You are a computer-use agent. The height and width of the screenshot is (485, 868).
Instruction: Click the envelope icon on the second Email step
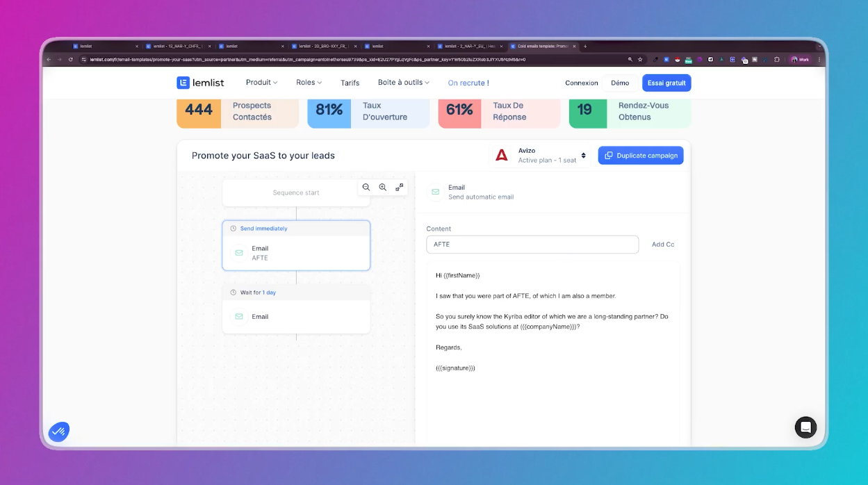[x=239, y=317]
